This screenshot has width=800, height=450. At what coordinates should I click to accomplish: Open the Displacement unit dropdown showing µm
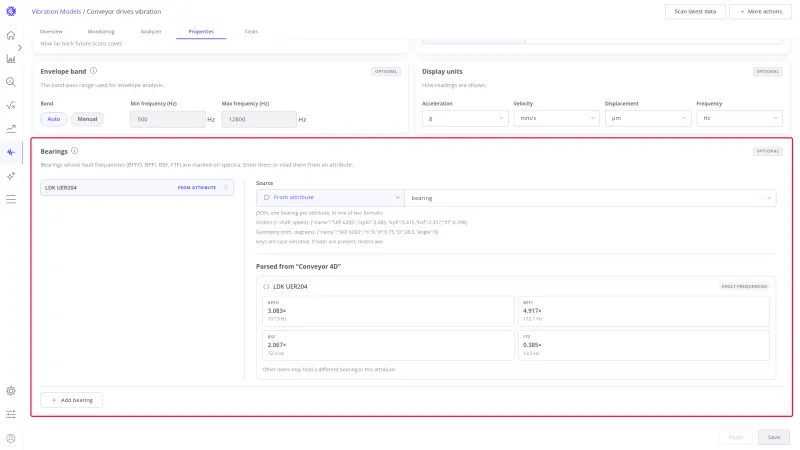point(648,118)
